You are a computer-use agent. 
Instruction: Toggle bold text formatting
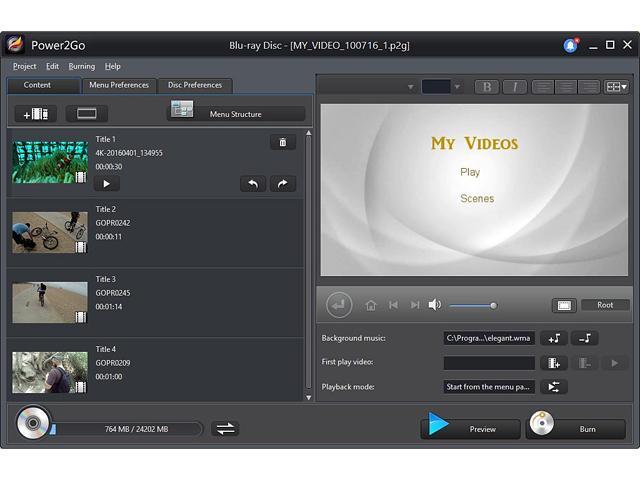488,87
